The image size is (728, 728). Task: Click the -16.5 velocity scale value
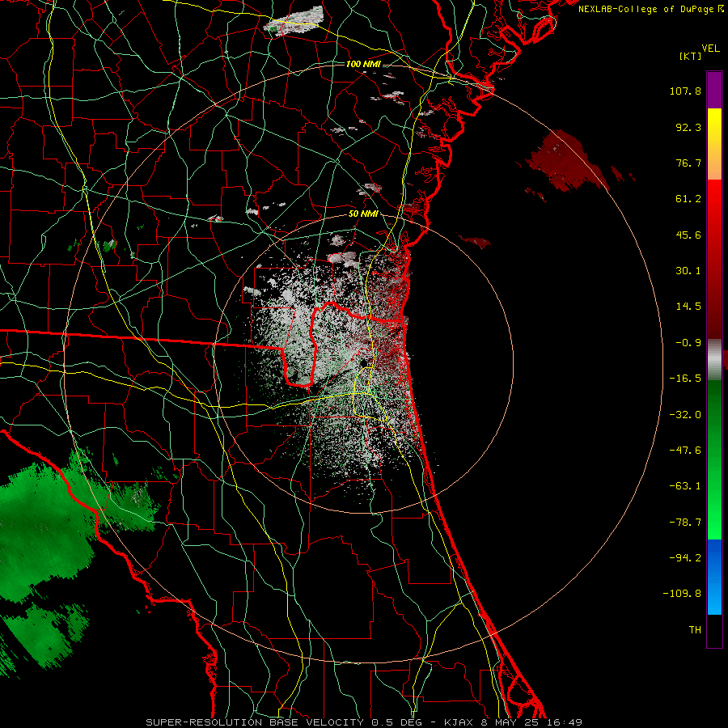click(685, 379)
